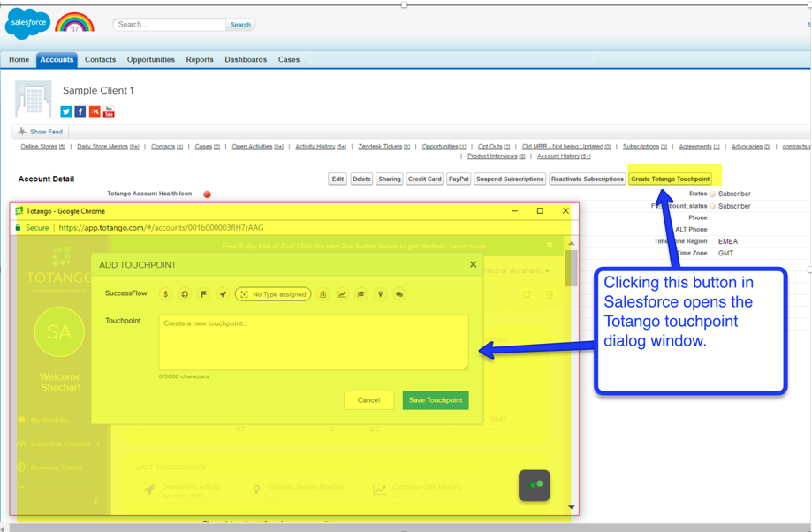Viewport: 812px width, 532px height.
Task: Expand Show Feed
Action: click(x=41, y=132)
